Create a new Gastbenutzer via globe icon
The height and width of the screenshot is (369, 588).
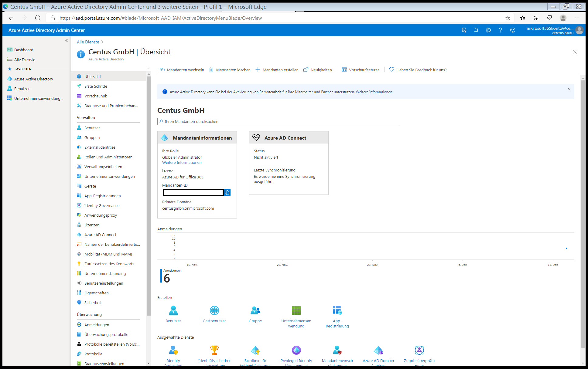(x=214, y=310)
